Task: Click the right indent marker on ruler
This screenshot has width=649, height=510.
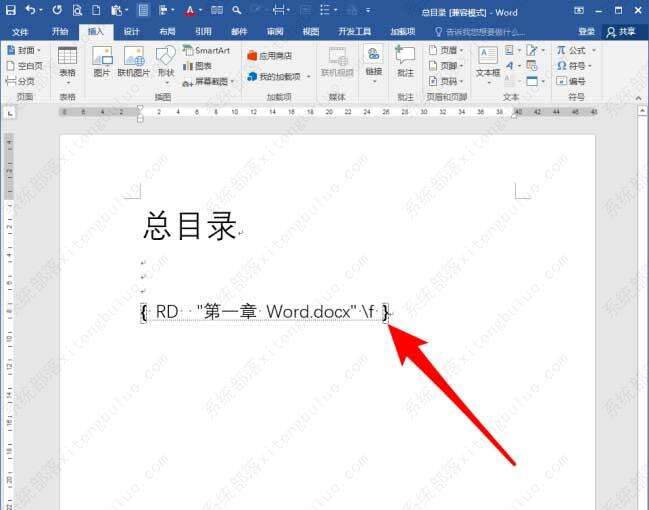Action: [514, 115]
